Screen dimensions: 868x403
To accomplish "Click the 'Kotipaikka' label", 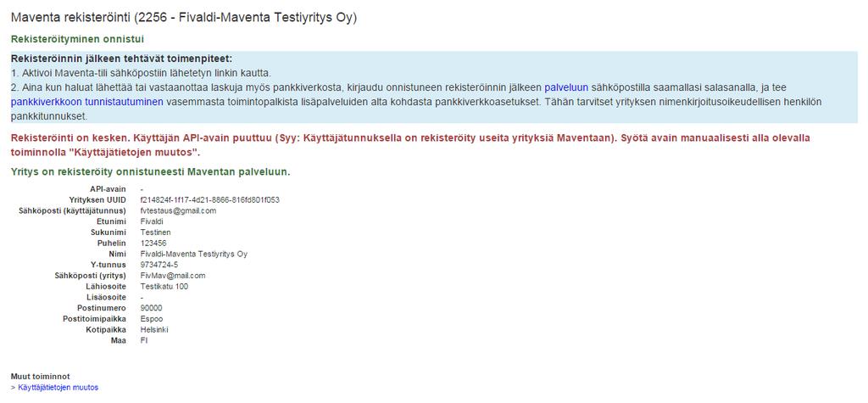I will [106, 330].
